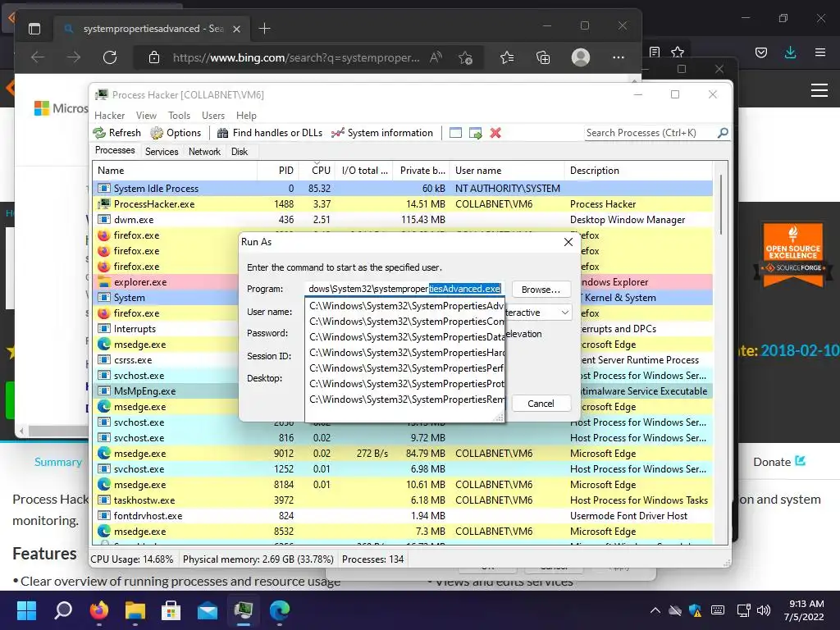840x630 pixels.
Task: Open the View menu
Action: pos(146,116)
